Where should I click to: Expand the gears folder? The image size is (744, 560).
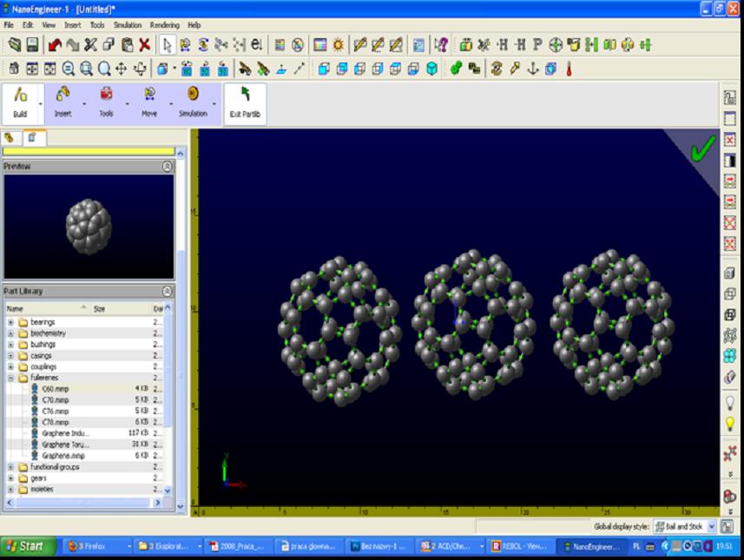point(10,478)
